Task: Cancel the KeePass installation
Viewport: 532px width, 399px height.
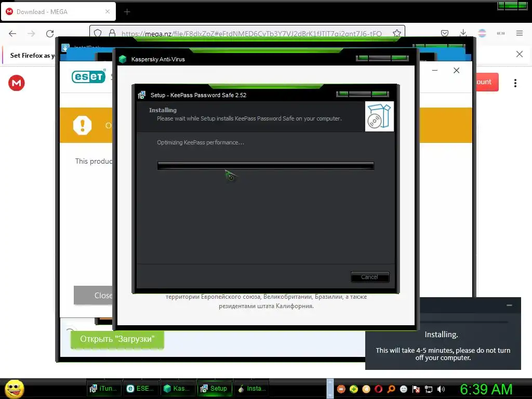Action: (370, 277)
